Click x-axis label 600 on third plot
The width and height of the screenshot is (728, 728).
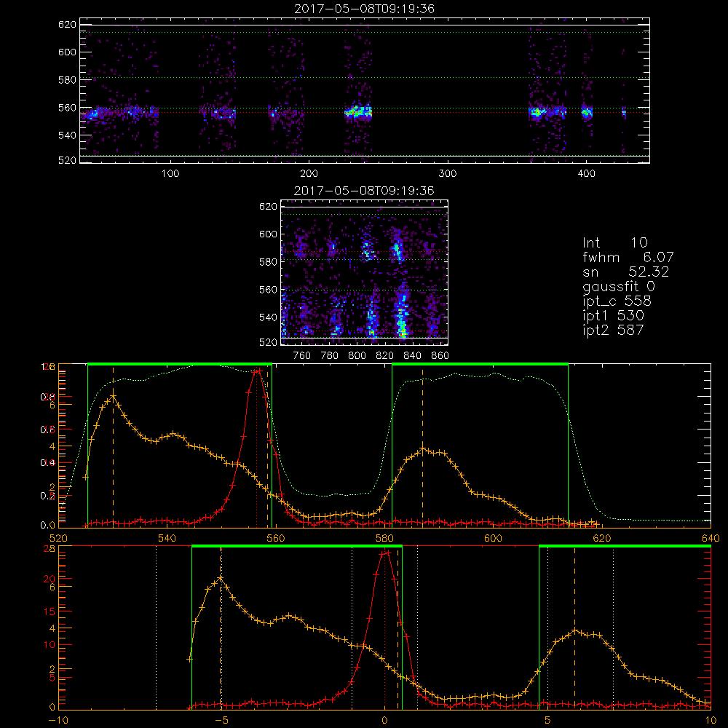click(493, 538)
